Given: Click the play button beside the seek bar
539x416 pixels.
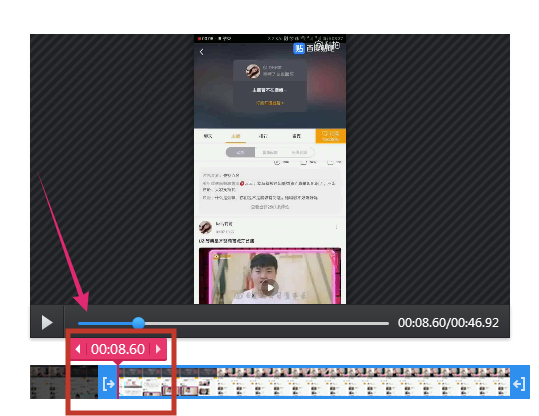Looking at the screenshot, I should (x=47, y=322).
